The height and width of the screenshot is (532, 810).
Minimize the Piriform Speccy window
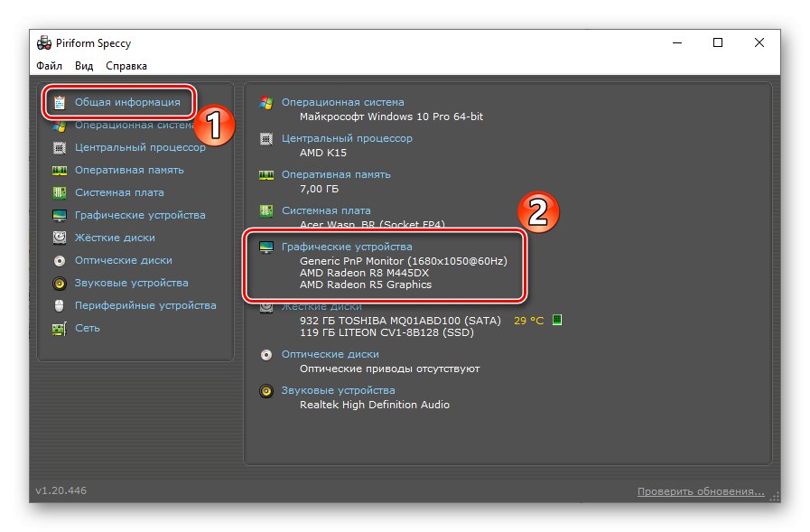pyautogui.click(x=677, y=42)
